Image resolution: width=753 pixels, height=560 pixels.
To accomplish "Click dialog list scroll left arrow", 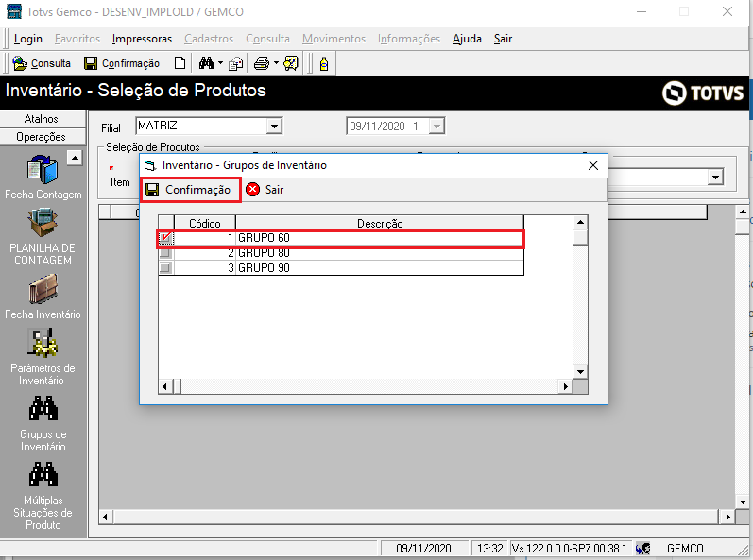I will tap(165, 387).
